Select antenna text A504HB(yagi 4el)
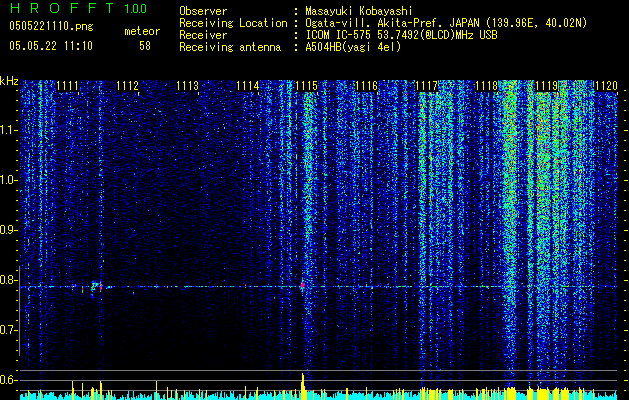 point(353,47)
